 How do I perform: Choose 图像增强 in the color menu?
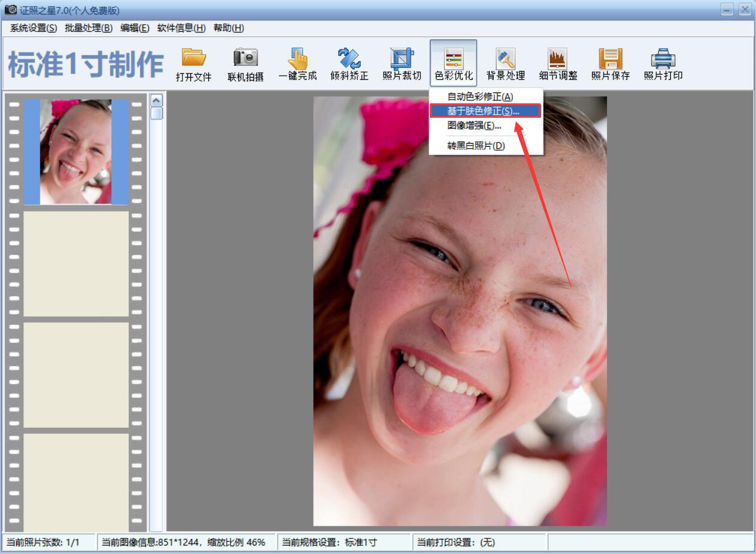474,126
